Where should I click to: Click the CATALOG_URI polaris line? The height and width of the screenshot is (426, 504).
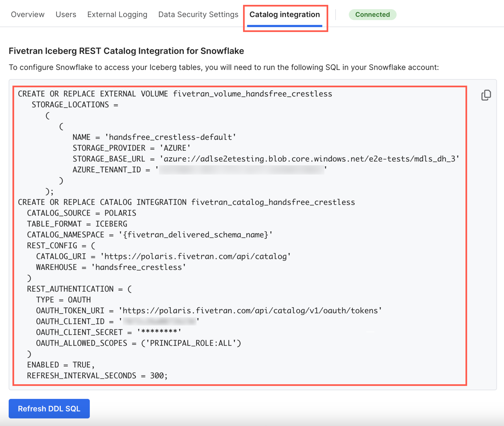(163, 256)
